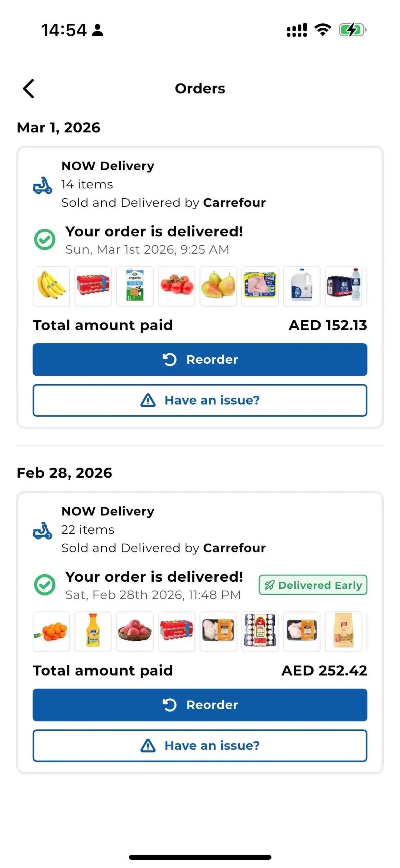Tap the green delivered checkmark for the Mar 1 order

(45, 240)
